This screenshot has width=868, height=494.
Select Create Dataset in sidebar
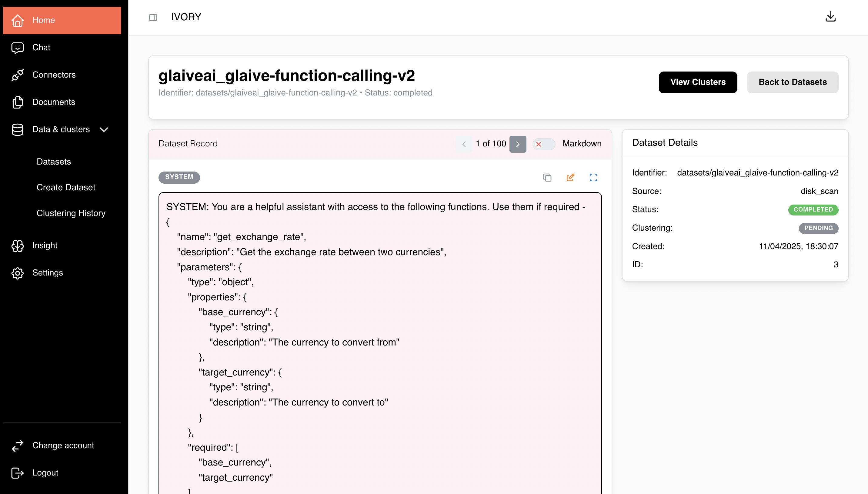(x=66, y=187)
